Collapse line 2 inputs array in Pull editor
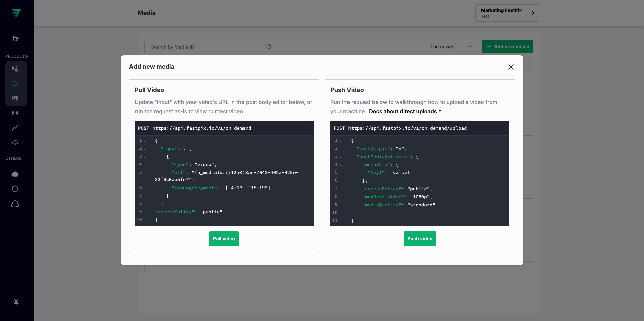 tap(145, 149)
